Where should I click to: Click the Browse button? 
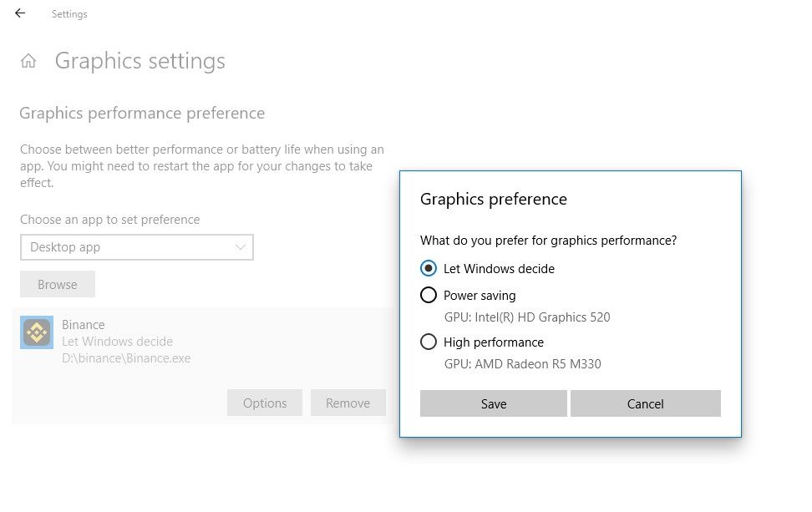pos(58,285)
